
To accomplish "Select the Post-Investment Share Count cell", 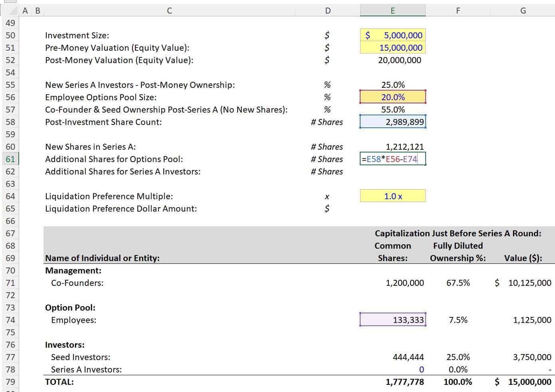I will point(392,122).
